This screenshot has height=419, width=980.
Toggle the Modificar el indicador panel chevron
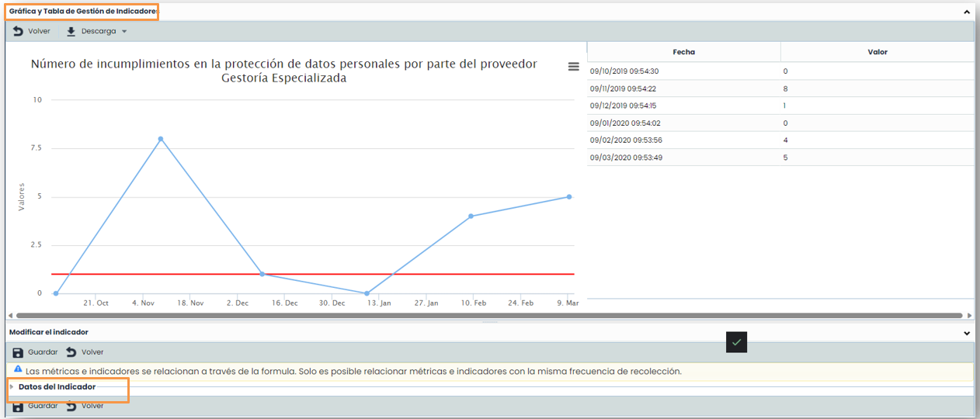point(967,333)
